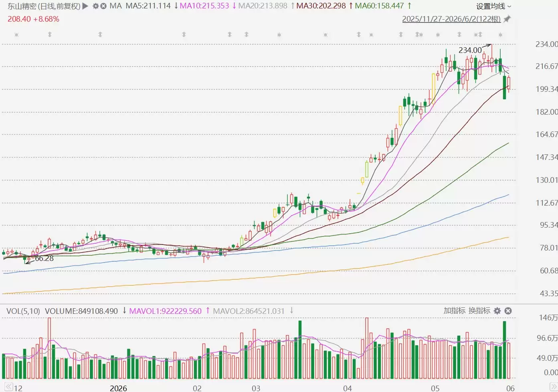Click the 66.28 low price marker
This screenshot has height=392, width=558.
pyautogui.click(x=44, y=259)
